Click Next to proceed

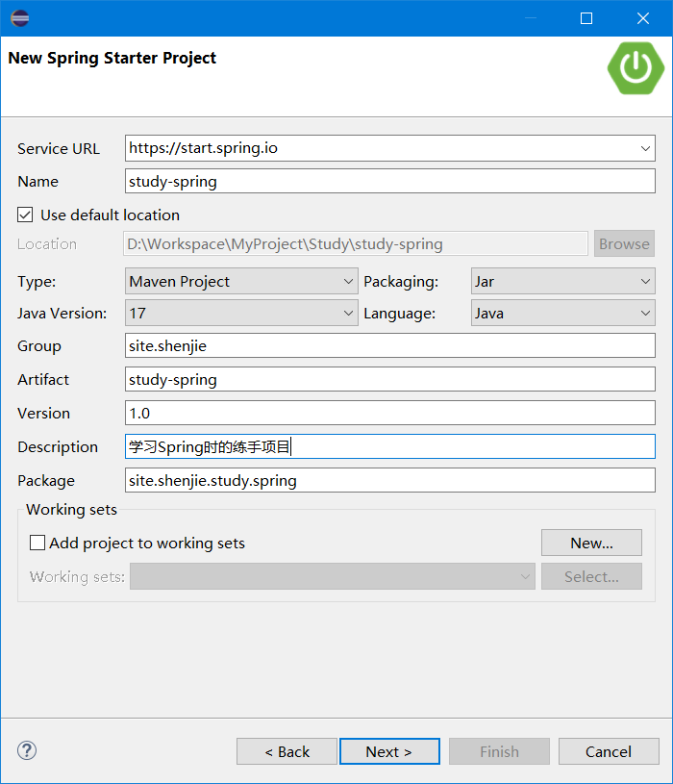tap(389, 751)
